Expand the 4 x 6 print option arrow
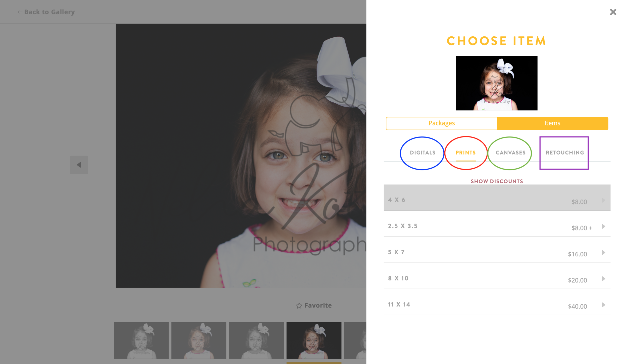The image size is (628, 364). click(x=603, y=200)
